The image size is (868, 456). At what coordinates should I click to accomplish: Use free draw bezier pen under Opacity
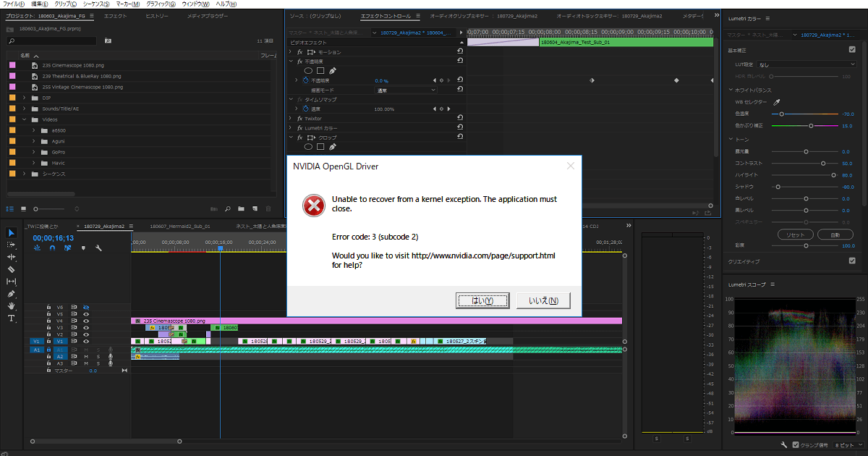tap(332, 71)
